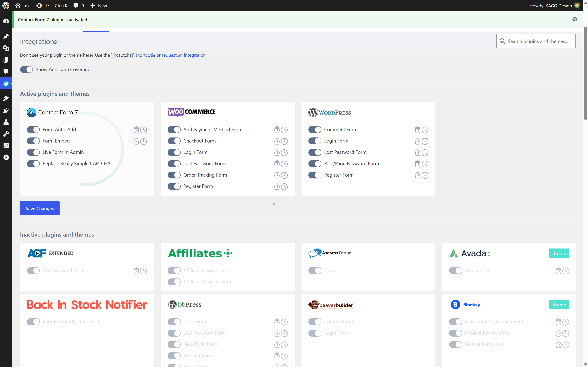The height and width of the screenshot is (367, 588).
Task: Enable the ACF Extended Form toggle
Action: coord(33,270)
